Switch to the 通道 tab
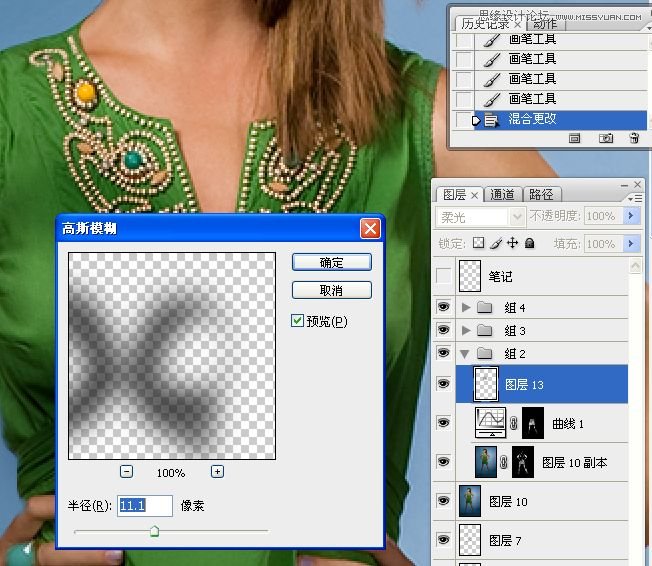The image size is (652, 566). point(502,195)
